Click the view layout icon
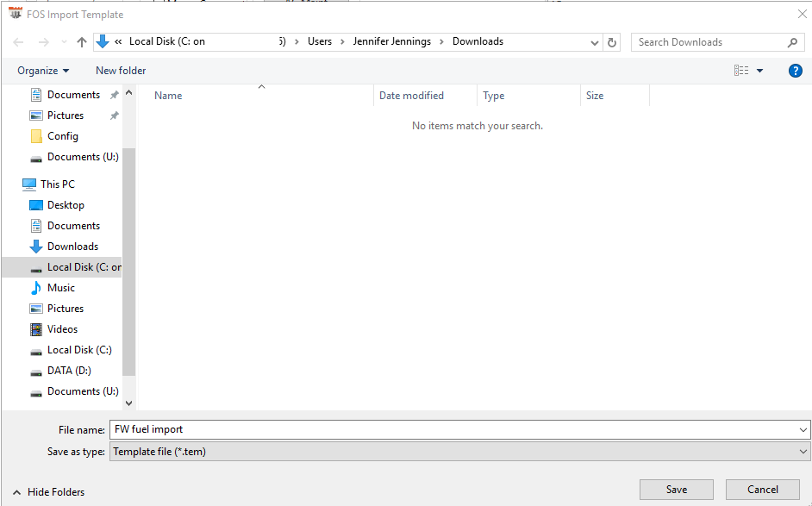 tap(741, 71)
